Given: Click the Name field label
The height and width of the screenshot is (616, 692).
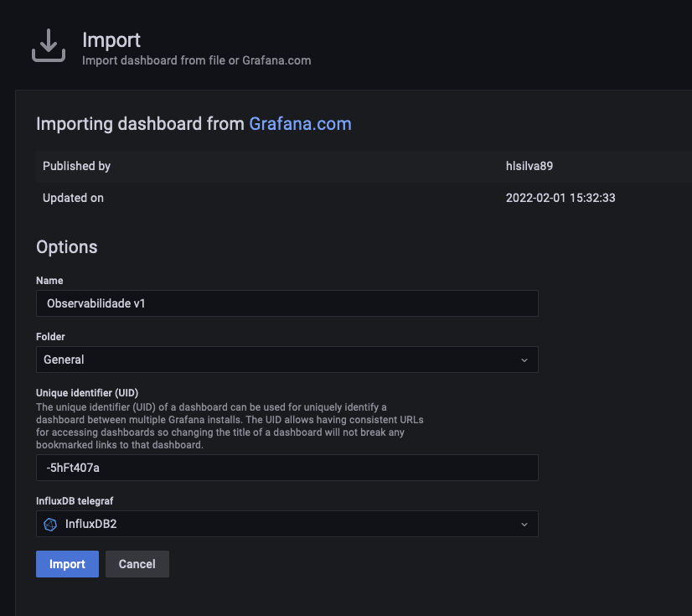Looking at the screenshot, I should point(49,281).
